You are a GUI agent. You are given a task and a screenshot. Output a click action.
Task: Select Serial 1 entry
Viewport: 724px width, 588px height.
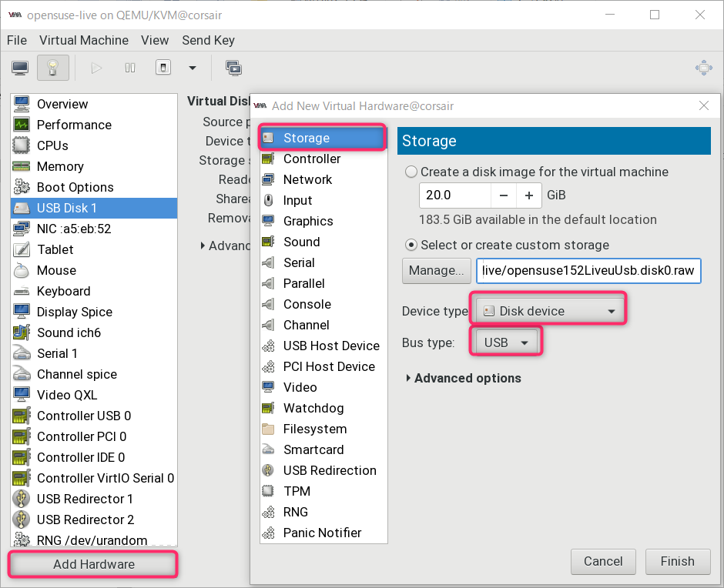tap(94, 353)
